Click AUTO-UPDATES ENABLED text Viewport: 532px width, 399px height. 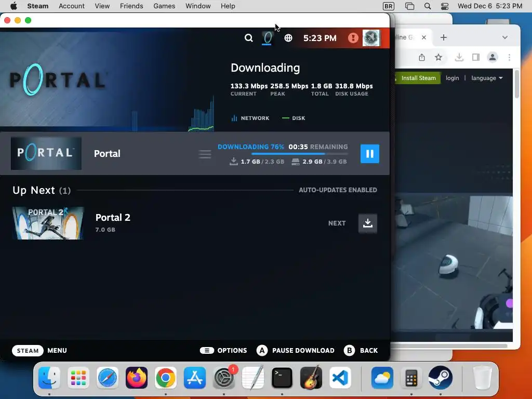coord(338,190)
